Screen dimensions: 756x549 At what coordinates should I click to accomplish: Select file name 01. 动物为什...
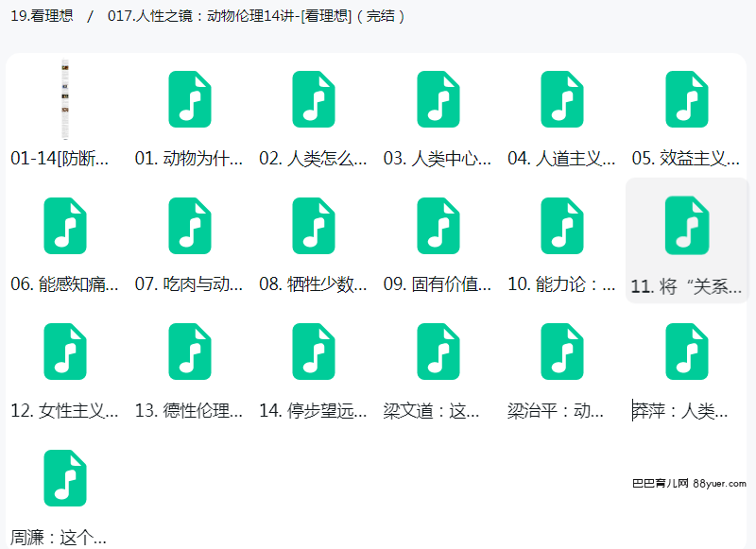click(189, 159)
